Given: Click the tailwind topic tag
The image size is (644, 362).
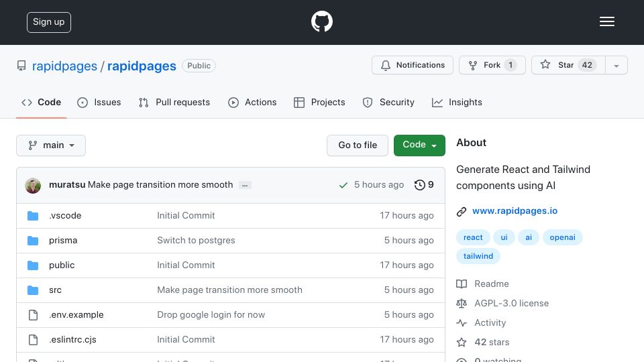Looking at the screenshot, I should [478, 256].
